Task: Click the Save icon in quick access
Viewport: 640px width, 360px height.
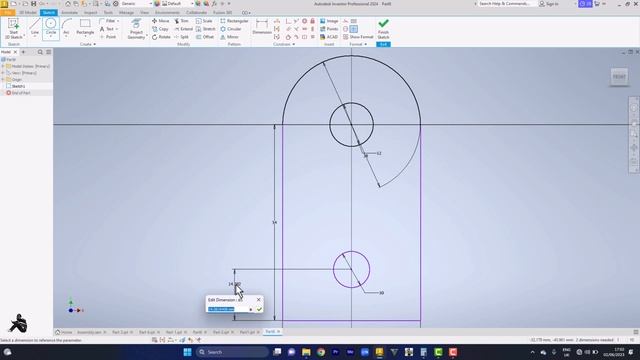Action: pos(33,4)
